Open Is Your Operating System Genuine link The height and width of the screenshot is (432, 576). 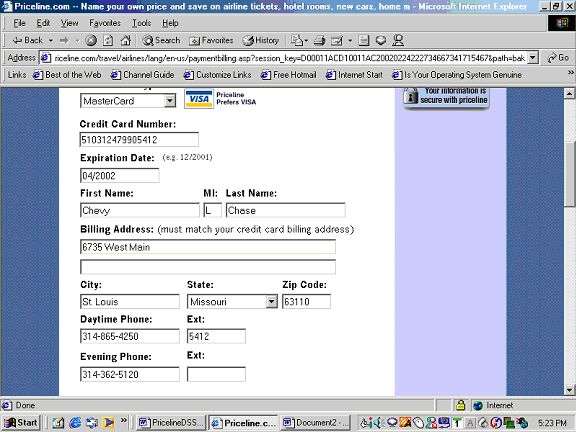click(x=457, y=75)
